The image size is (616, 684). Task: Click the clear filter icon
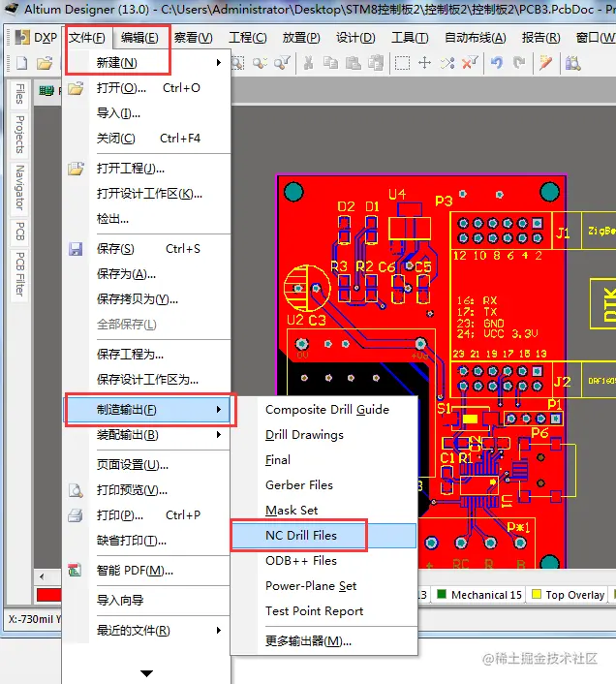coord(470,63)
